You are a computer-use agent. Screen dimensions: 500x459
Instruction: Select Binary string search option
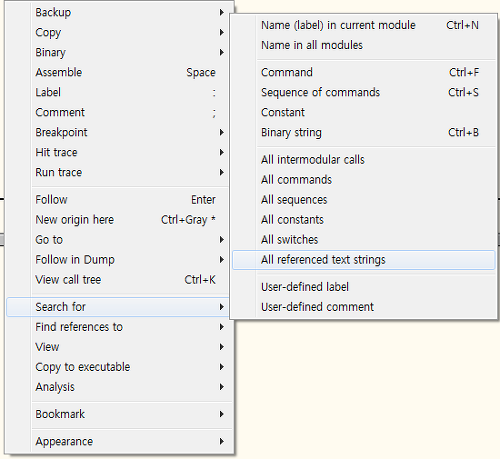coord(364,132)
